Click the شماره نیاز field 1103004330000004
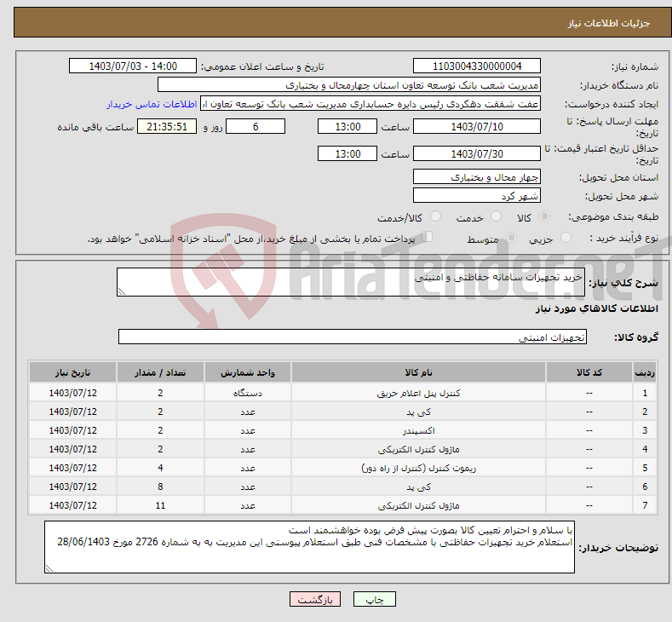672x622 pixels. point(477,66)
